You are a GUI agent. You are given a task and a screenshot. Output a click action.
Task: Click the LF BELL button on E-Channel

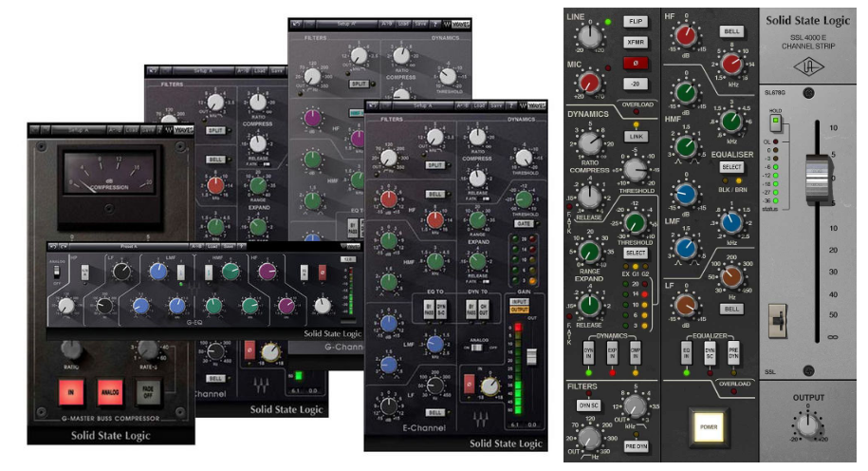coord(435,412)
